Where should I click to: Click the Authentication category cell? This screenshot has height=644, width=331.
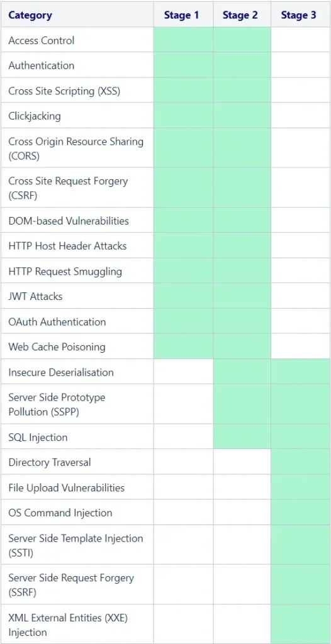[77, 65]
